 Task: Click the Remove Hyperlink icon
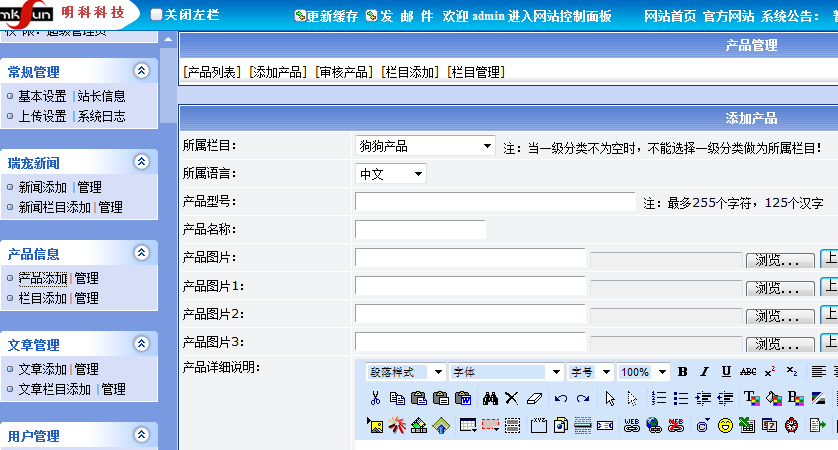click(676, 425)
